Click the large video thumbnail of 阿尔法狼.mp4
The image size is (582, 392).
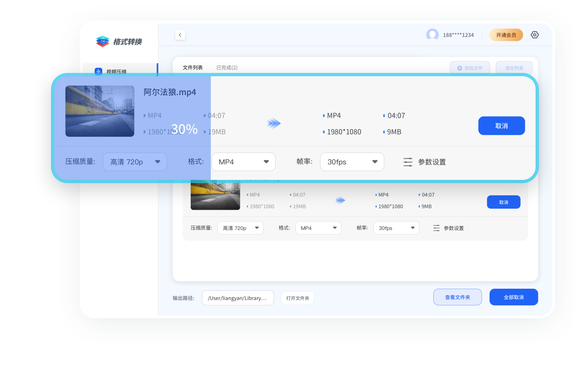[100, 111]
